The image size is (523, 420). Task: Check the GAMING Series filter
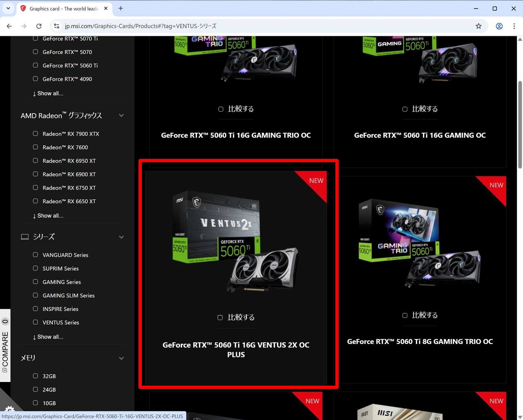pos(36,281)
